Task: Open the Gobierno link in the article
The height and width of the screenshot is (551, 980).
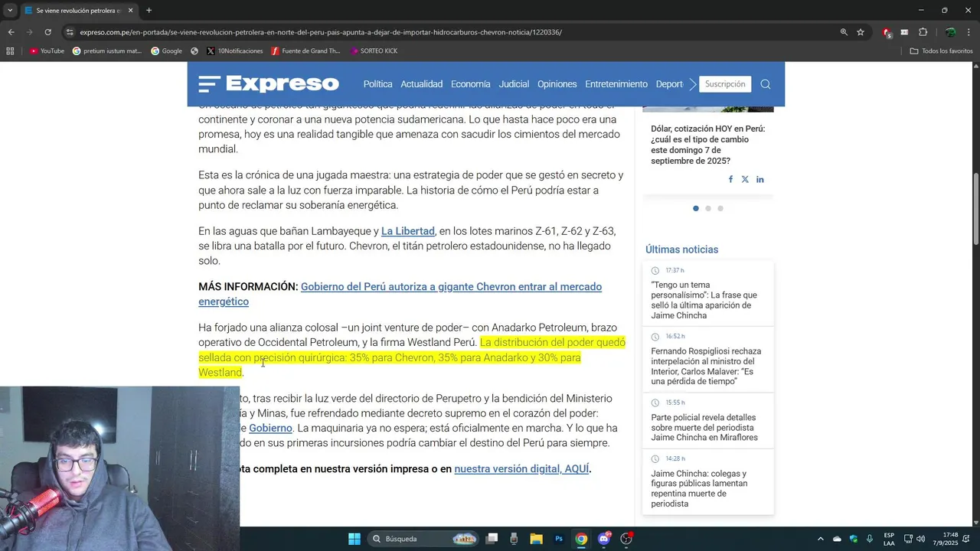Action: point(270,428)
